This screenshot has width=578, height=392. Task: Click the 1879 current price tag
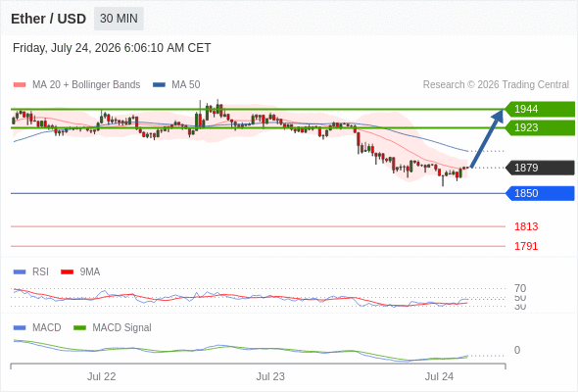tap(540, 168)
